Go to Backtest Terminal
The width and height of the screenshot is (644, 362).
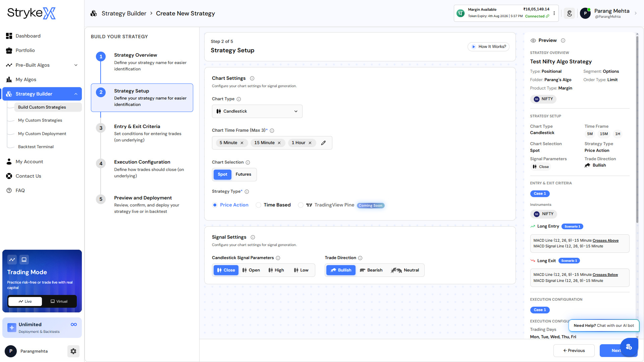36,147
